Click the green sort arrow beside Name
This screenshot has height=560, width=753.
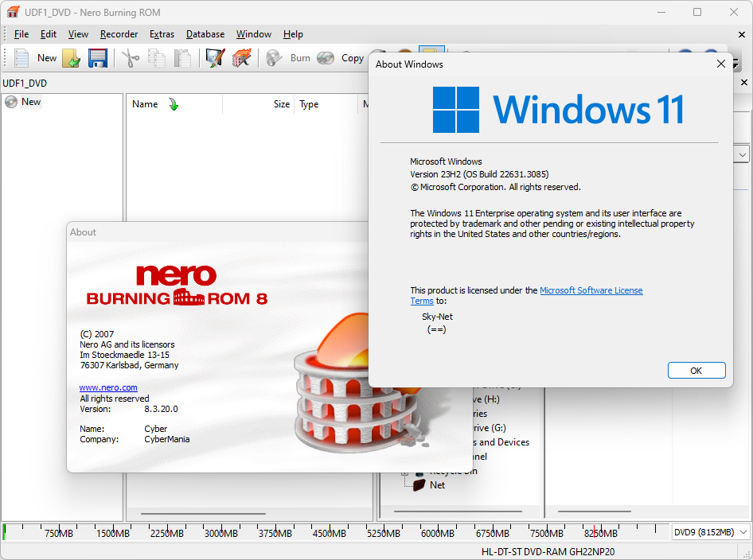pyautogui.click(x=174, y=104)
